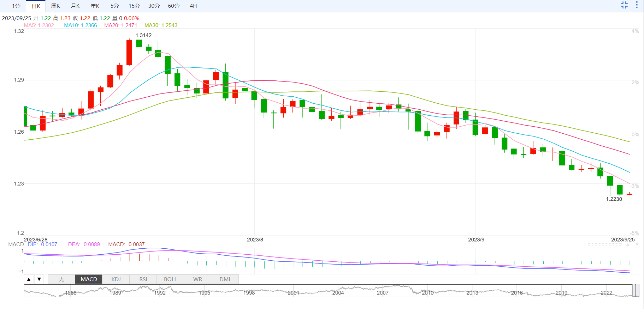Click the 1.26 price axis label
Viewport: 644px width, 309px height.
19,132
